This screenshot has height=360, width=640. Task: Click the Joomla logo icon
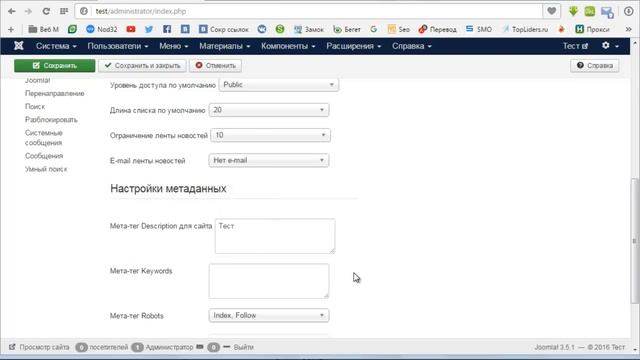click(x=19, y=46)
